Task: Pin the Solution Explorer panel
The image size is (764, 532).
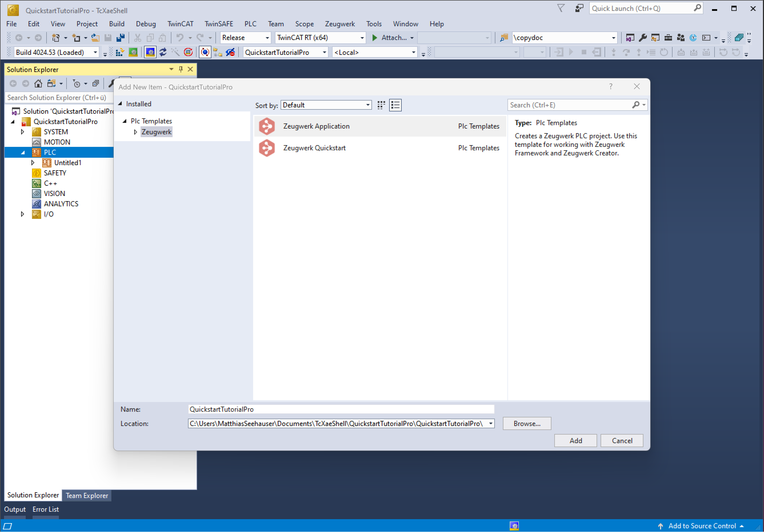Action: [x=181, y=69]
